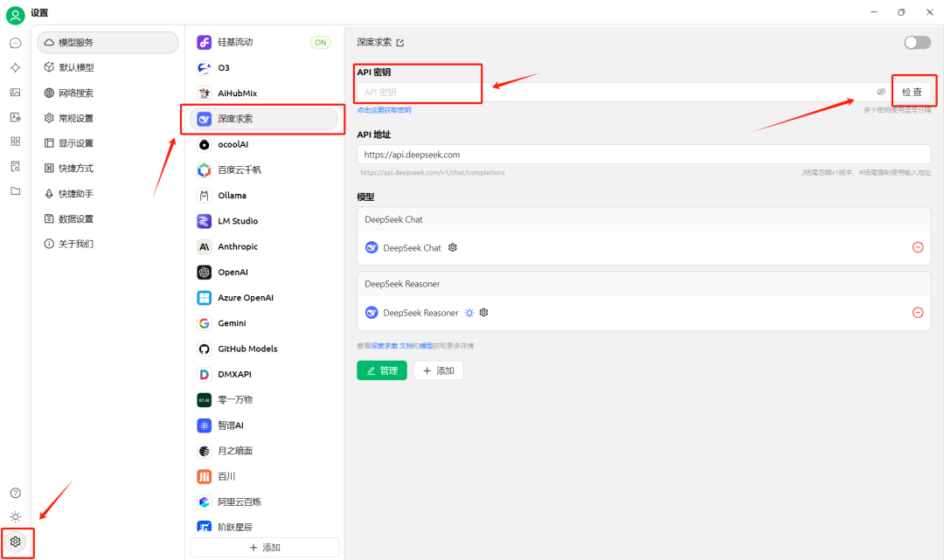This screenshot has width=944, height=560.
Task: Remove the DeepSeek Reasoner model
Action: (x=918, y=312)
